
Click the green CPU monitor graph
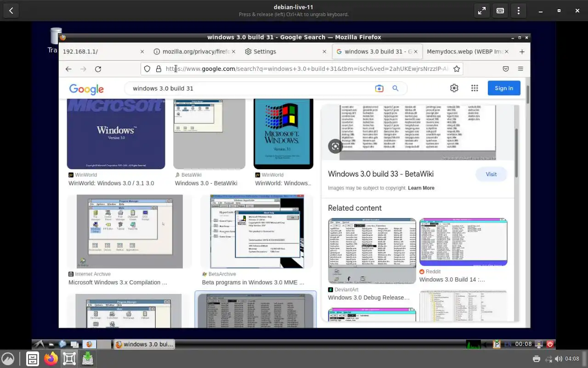473,344
